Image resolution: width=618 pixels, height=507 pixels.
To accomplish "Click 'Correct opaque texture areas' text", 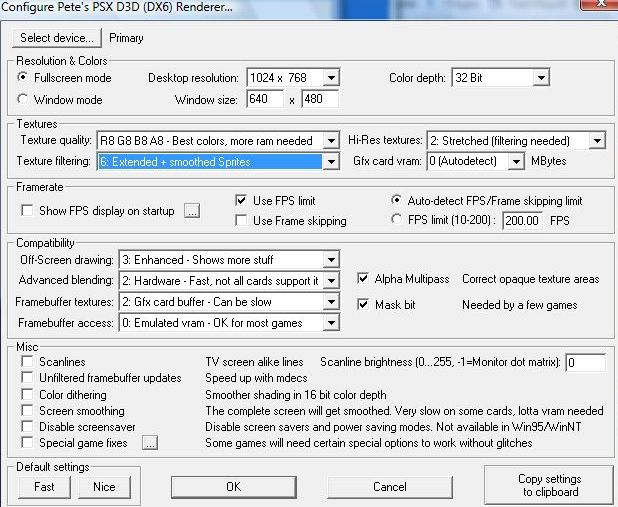I will click(531, 279).
